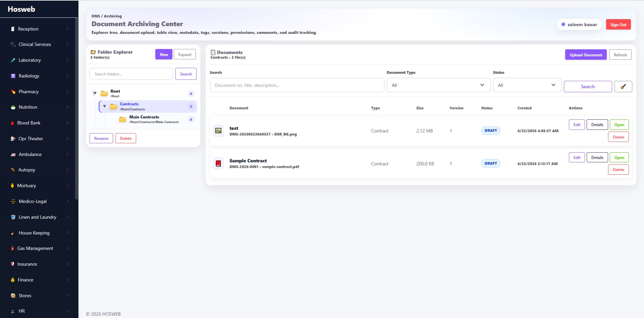
Task: Click the Refresh documents button
Action: tap(620, 55)
